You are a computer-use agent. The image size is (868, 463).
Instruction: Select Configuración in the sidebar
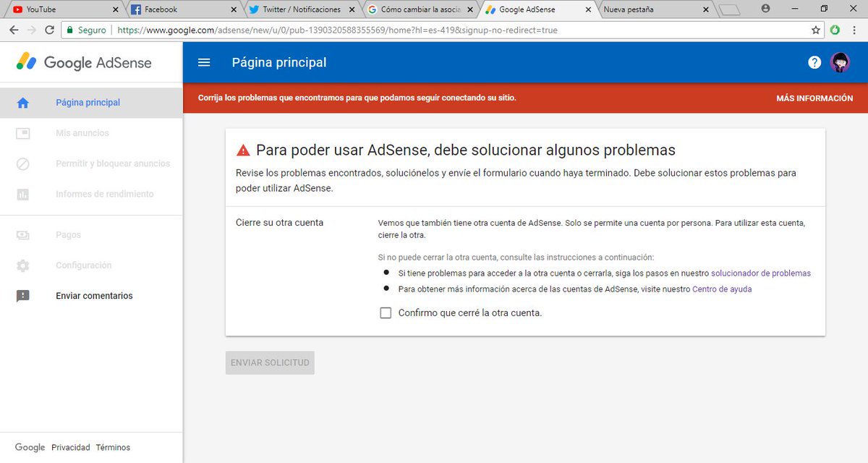[91, 266]
